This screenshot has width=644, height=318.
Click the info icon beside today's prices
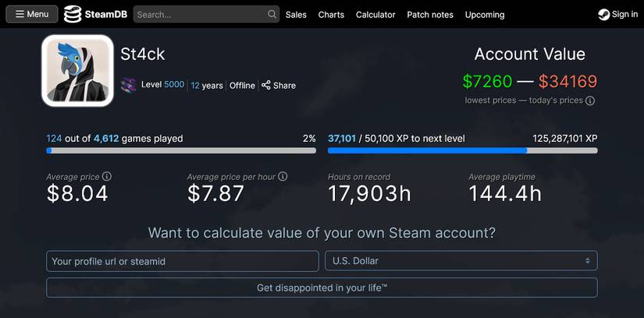click(x=590, y=101)
